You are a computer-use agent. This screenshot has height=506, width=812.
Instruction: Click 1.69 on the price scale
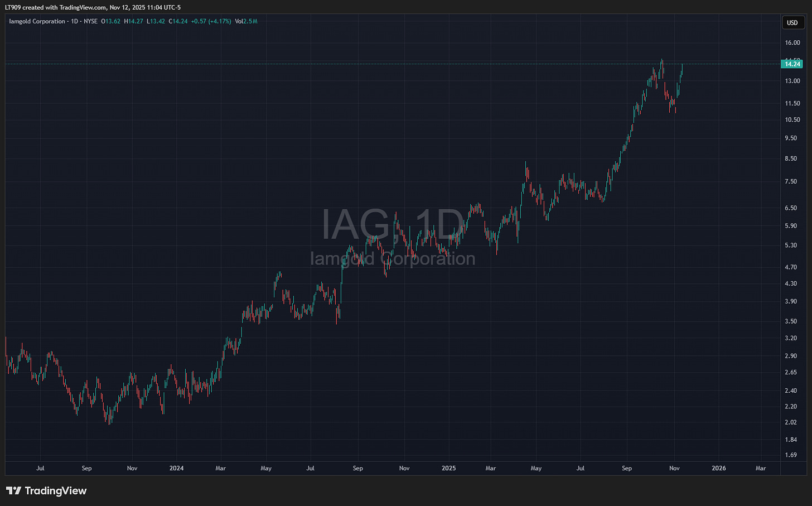pos(792,455)
